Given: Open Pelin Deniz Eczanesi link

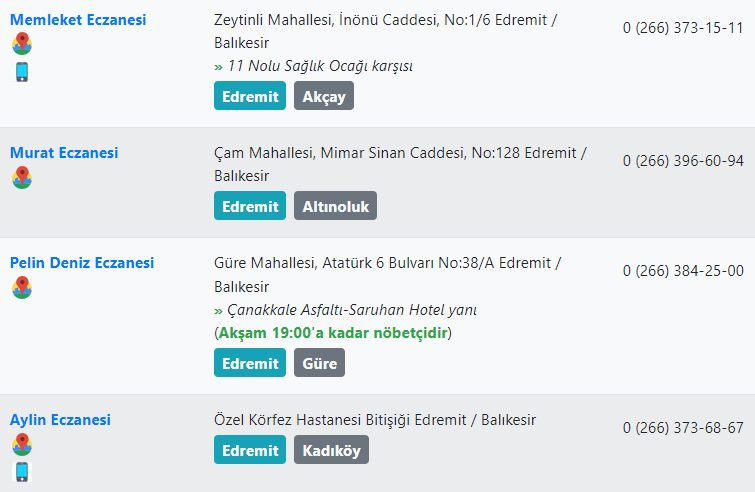Looking at the screenshot, I should [82, 263].
